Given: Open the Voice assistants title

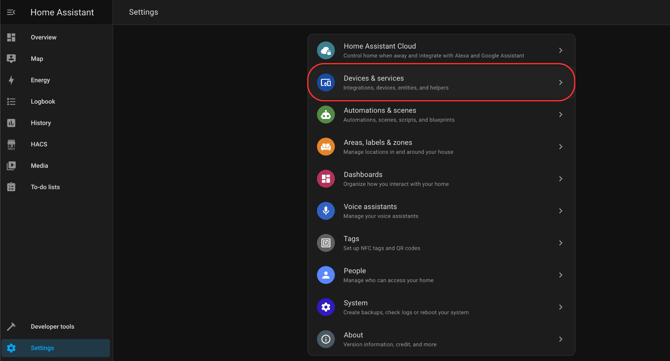Looking at the screenshot, I should coord(370,206).
